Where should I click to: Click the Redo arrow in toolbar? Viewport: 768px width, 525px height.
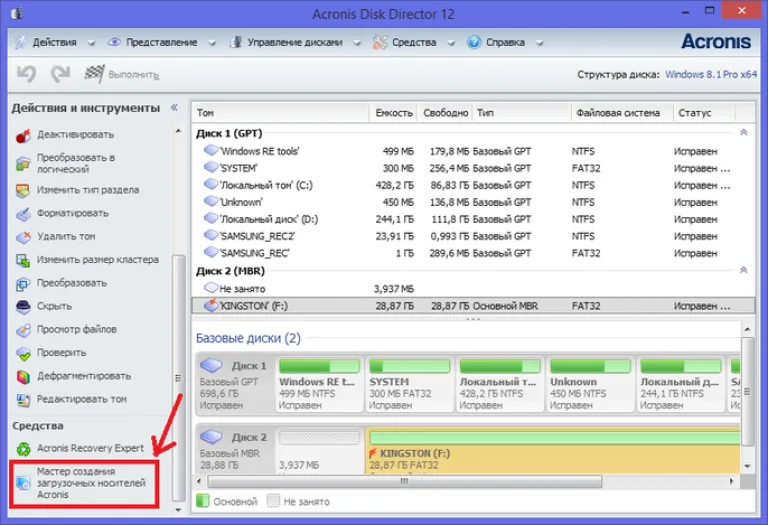point(60,74)
